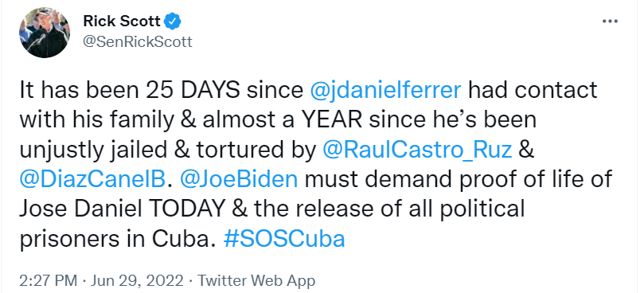The height and width of the screenshot is (293, 644).
Task: Click the Rick Scott display name
Action: click(x=122, y=21)
